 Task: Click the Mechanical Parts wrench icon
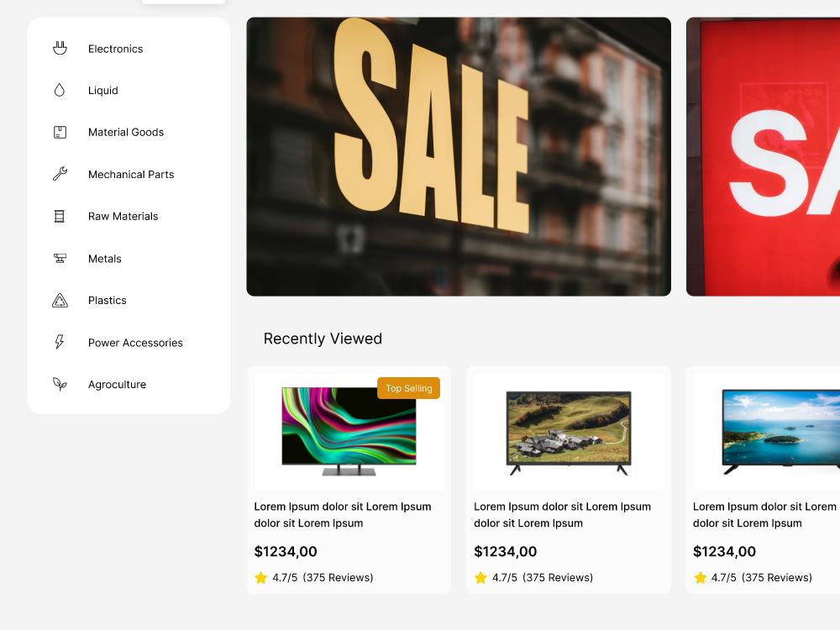(x=60, y=174)
